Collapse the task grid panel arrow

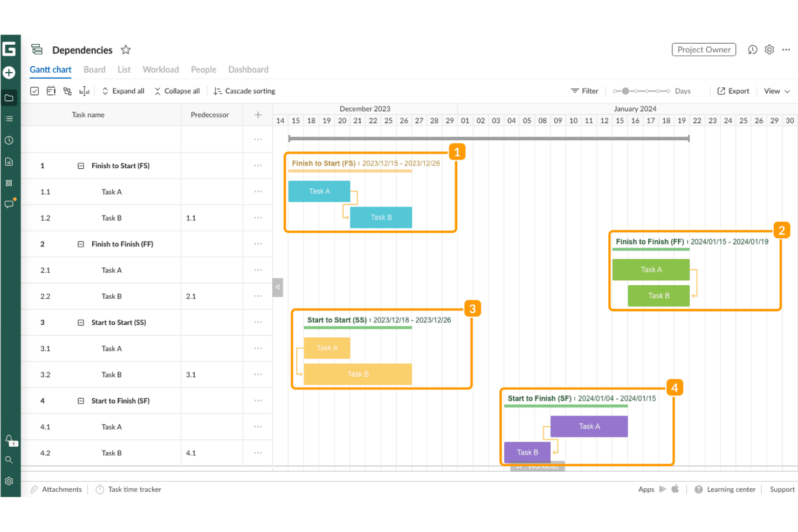(x=278, y=287)
